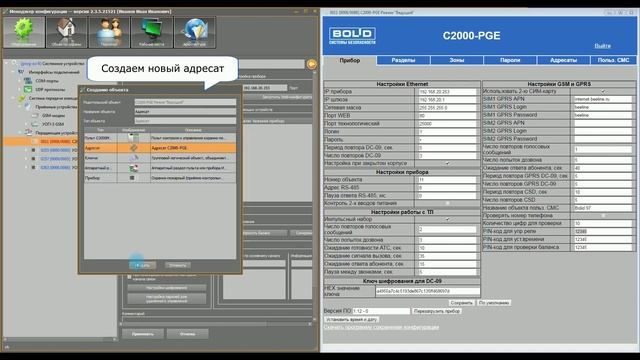This screenshot has height=360, width=640.
Task: Open the green gear Equipment toolbar section
Action: pos(24,32)
